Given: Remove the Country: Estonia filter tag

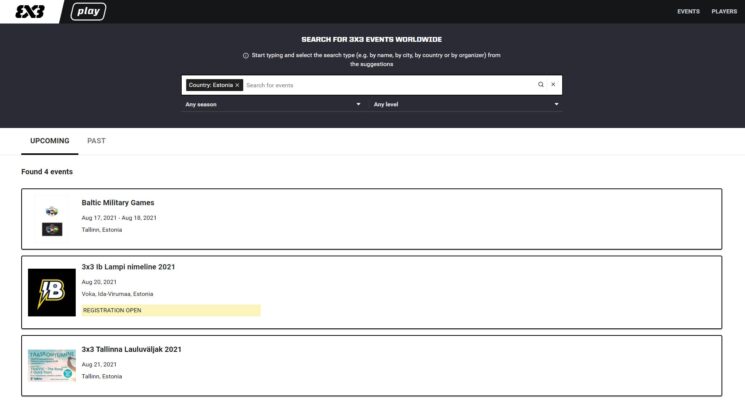Looking at the screenshot, I should (x=237, y=85).
